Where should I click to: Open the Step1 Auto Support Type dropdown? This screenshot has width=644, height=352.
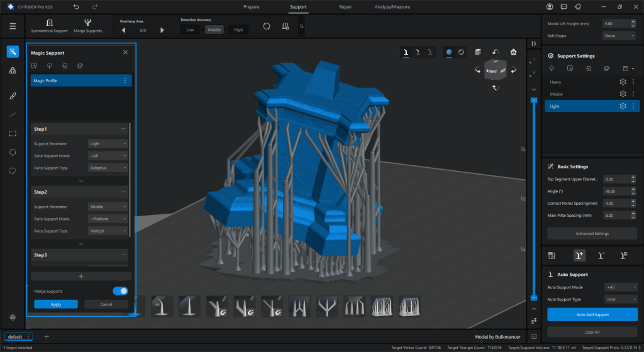click(108, 168)
